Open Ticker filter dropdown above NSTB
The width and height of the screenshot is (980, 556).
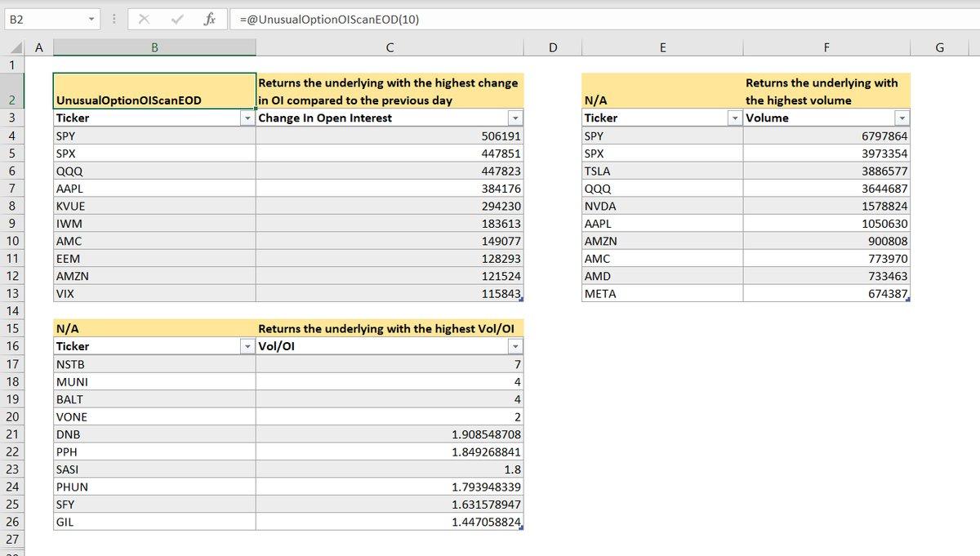(247, 347)
